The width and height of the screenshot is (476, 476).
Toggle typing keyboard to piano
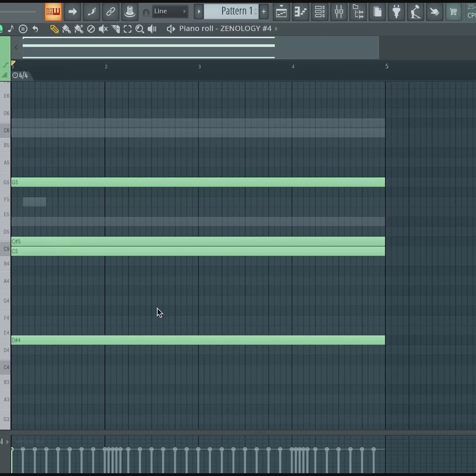pyautogui.click(x=53, y=11)
